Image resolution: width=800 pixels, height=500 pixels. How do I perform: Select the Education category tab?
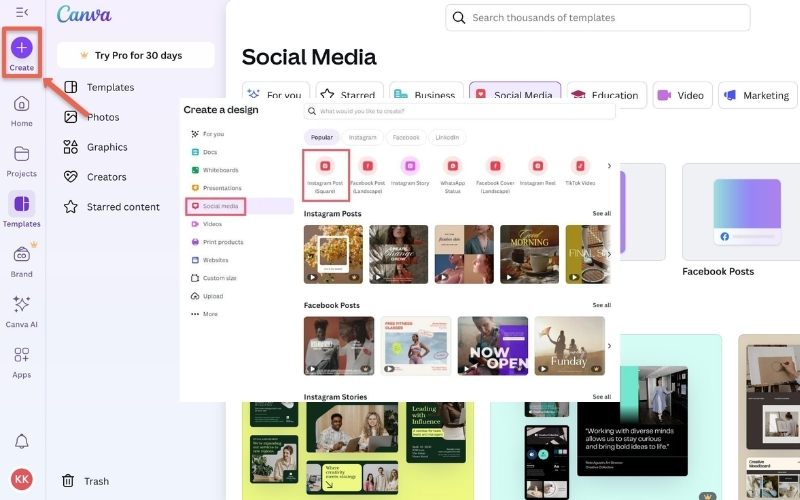pyautogui.click(x=607, y=95)
